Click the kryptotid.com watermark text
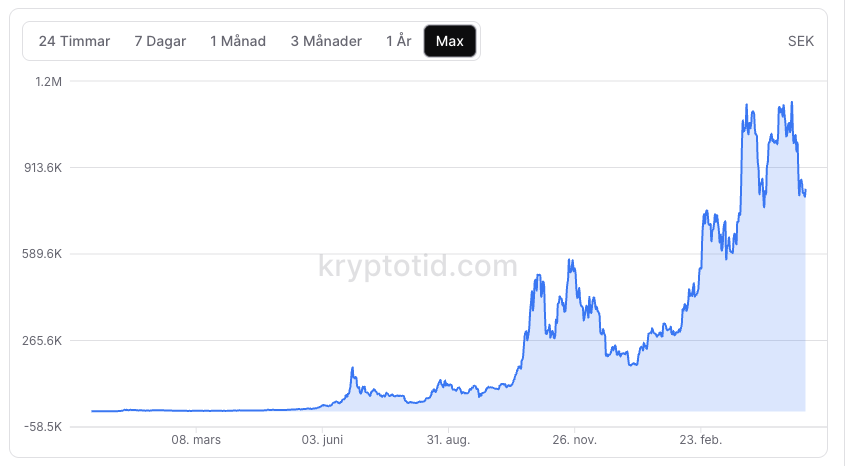 pos(418,266)
